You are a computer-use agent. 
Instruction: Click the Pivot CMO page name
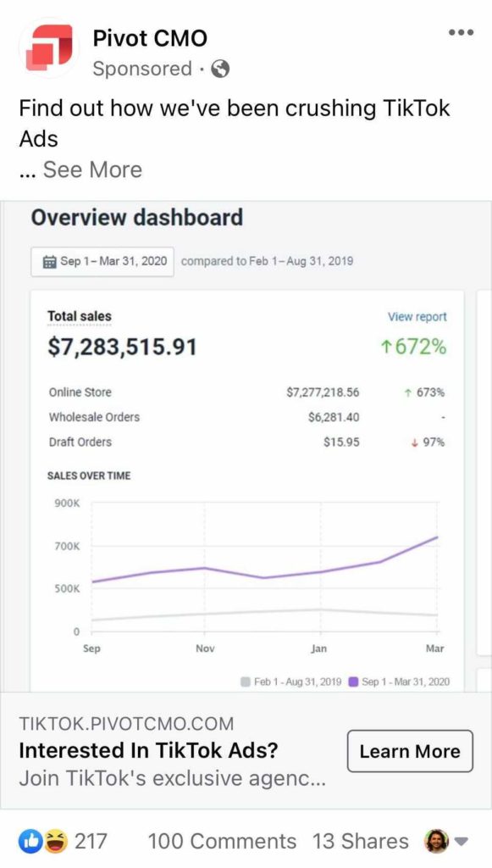pyautogui.click(x=150, y=38)
